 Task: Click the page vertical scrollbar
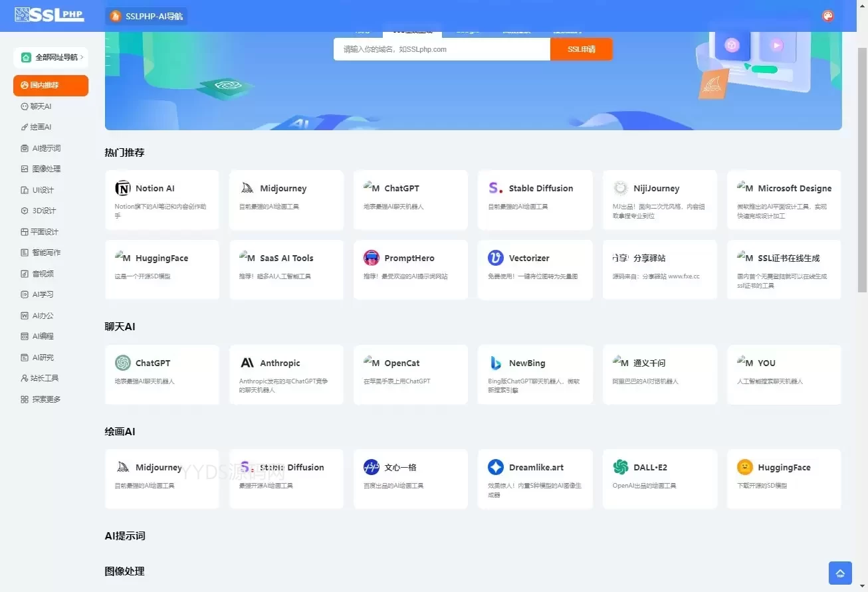coord(863,166)
